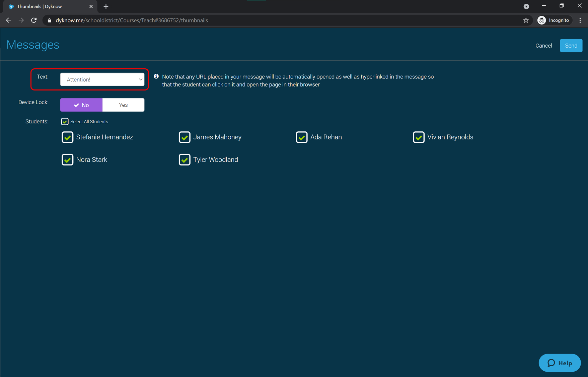
Task: Click the info icon beside the URL note
Action: [x=156, y=76]
